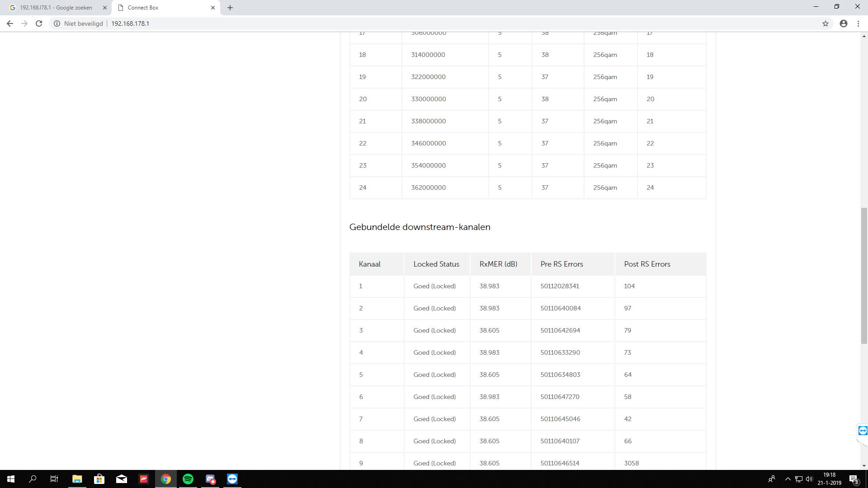Screen dimensions: 868x488
Task: Open the volume control in tray
Action: pyautogui.click(x=809, y=479)
